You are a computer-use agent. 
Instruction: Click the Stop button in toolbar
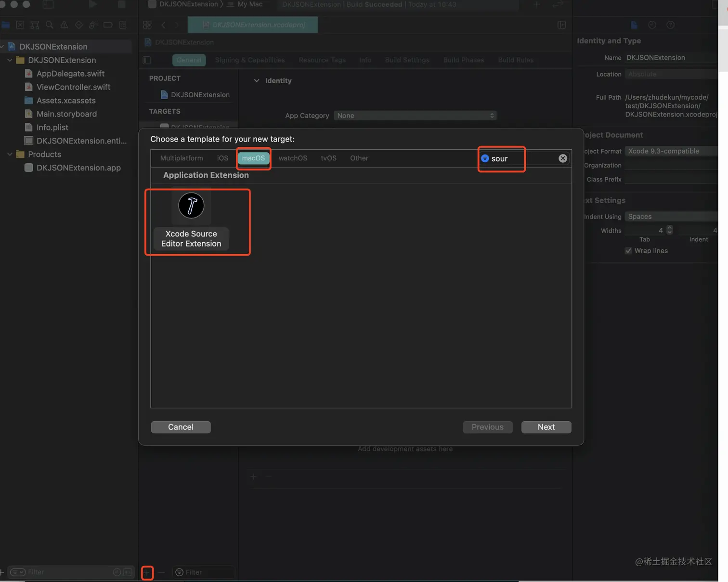coord(122,4)
